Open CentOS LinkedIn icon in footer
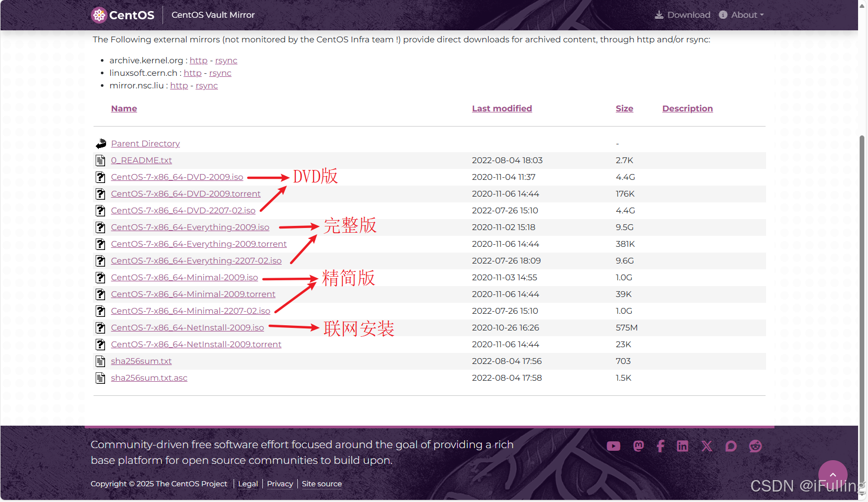The image size is (868, 502). pos(682,446)
